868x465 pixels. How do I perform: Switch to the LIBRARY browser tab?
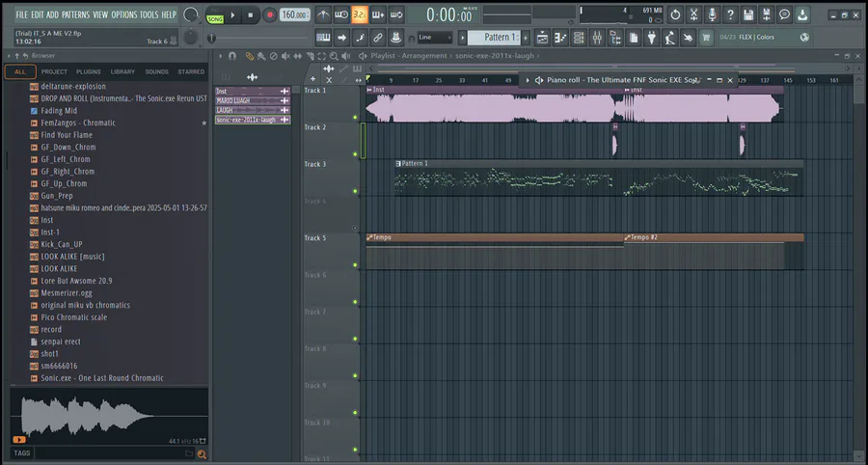[x=122, y=71]
